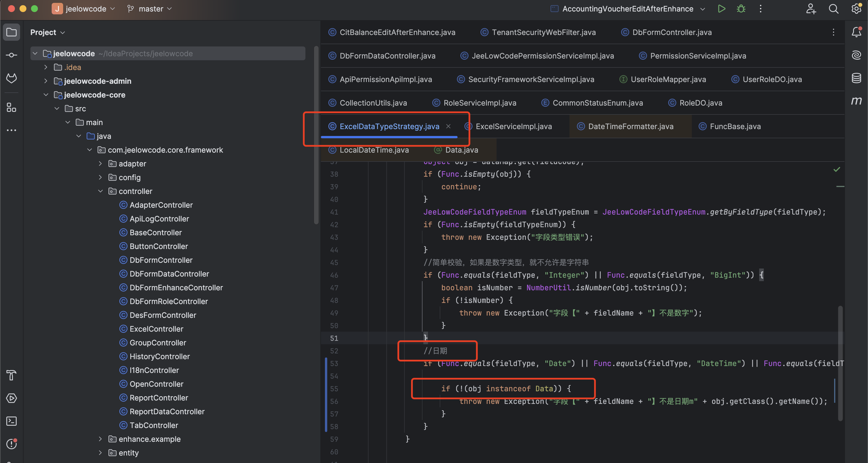
Task: Open the master branch dropdown
Action: [x=150, y=9]
